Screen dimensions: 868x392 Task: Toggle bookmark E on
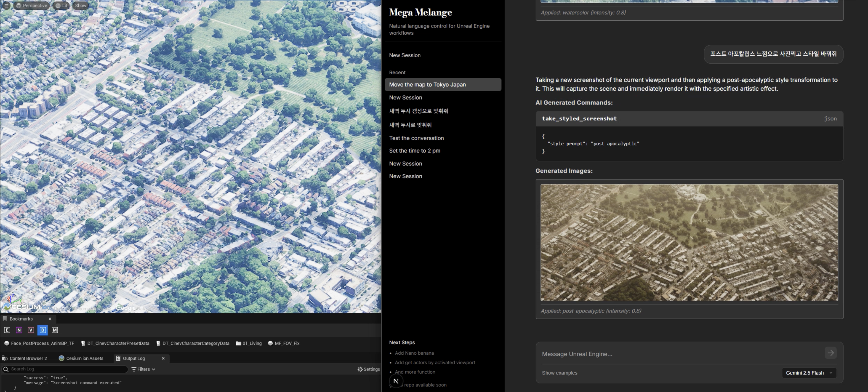[x=7, y=330]
